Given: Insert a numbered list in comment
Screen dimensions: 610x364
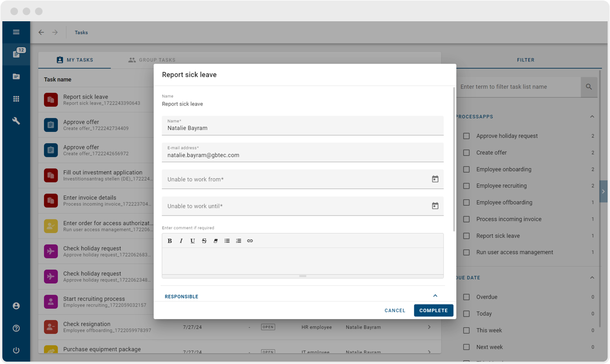Looking at the screenshot, I should pos(238,241).
